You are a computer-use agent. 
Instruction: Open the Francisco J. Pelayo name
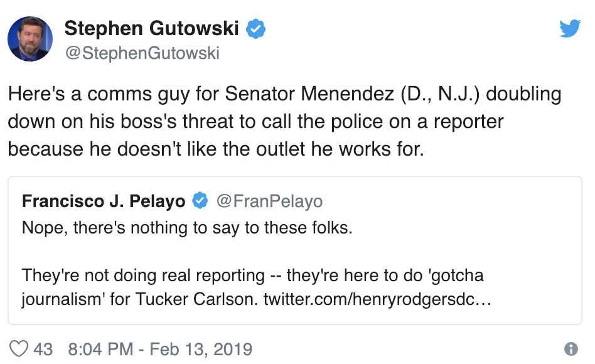(x=104, y=201)
